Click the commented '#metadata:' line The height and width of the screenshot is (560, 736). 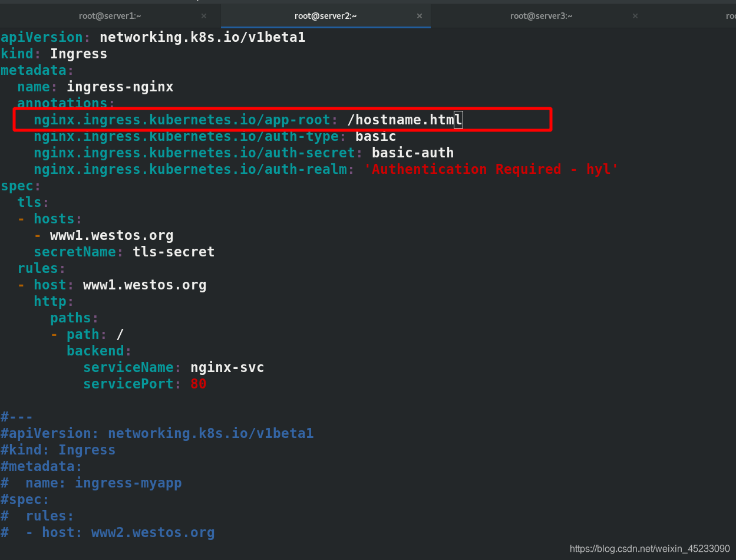(41, 466)
